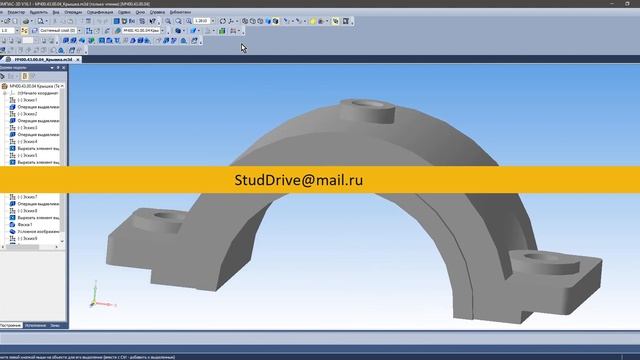Viewport: 640px width, 360px height.
Task: Click the Print preview icon
Action: pyautogui.click(x=41, y=21)
